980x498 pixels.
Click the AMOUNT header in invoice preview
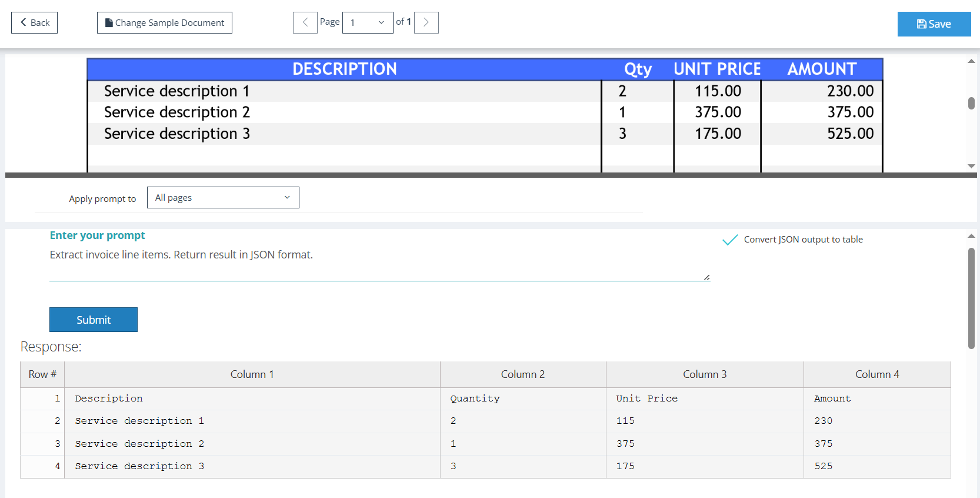[x=822, y=69]
